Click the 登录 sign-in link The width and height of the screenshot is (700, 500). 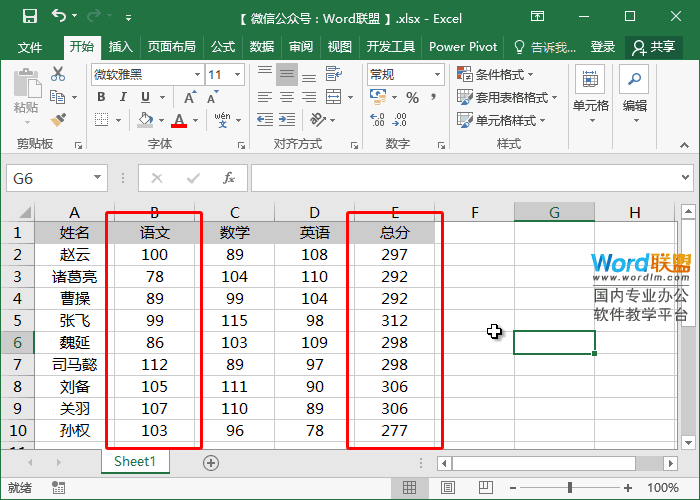pyautogui.click(x=602, y=46)
